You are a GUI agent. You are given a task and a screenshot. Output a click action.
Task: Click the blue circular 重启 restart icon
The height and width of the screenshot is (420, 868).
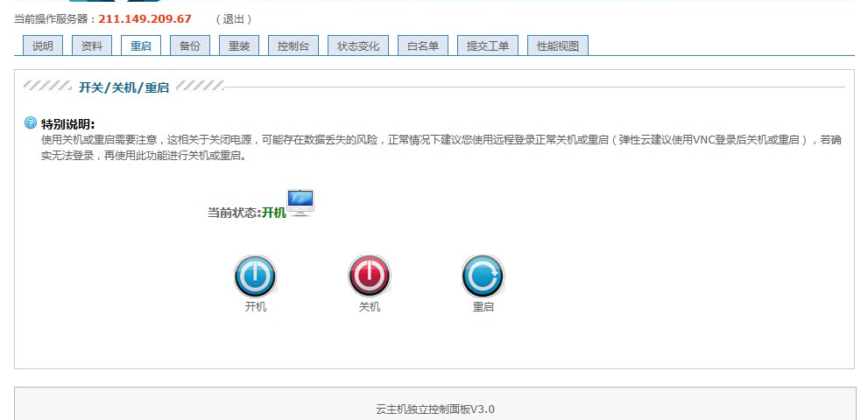click(483, 276)
